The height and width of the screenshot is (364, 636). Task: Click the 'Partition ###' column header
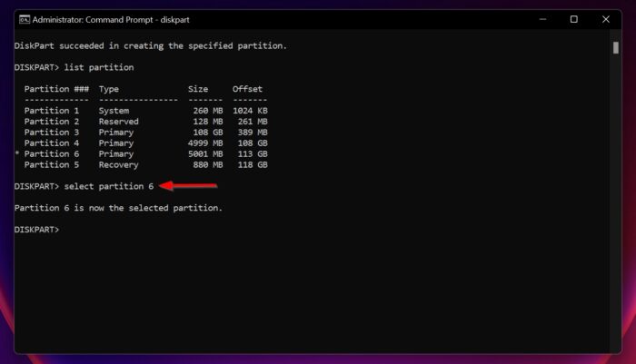[x=56, y=89]
